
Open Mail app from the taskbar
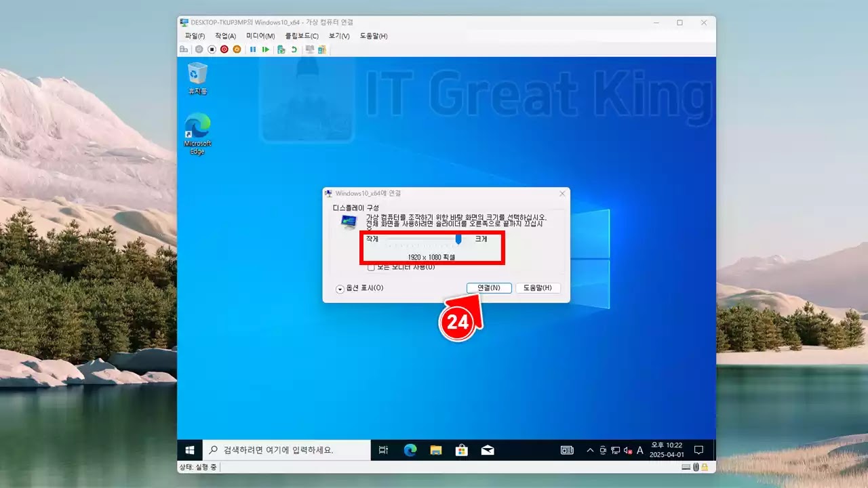487,450
